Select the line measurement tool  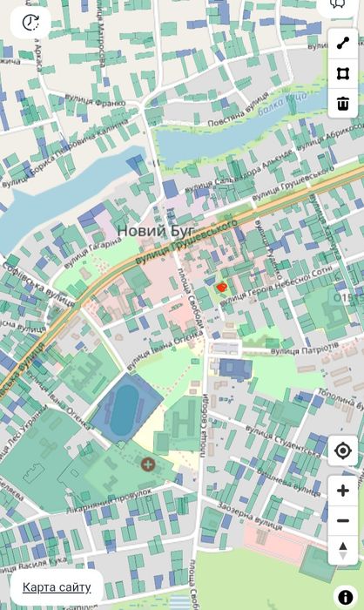coord(343,44)
